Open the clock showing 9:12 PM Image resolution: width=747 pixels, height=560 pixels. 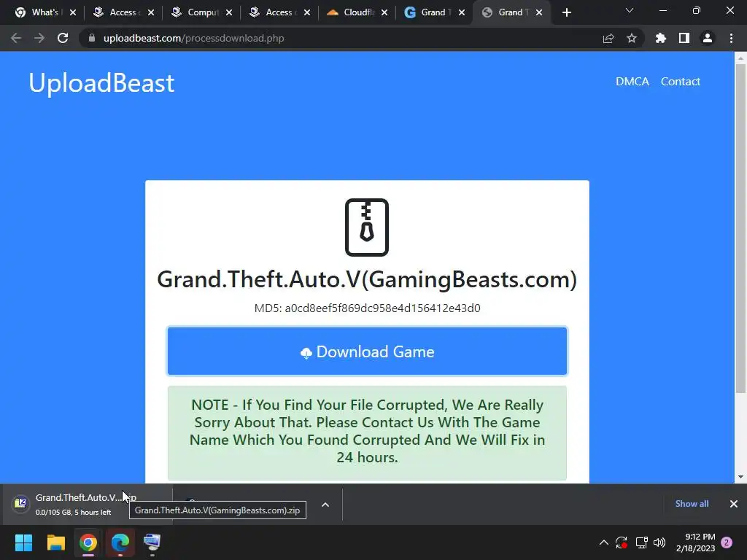(x=695, y=542)
